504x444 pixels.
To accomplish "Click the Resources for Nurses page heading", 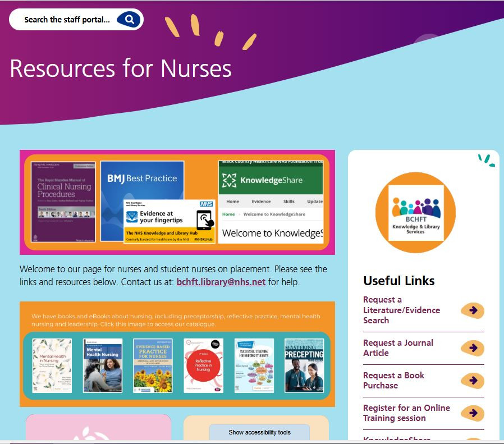I will (121, 68).
